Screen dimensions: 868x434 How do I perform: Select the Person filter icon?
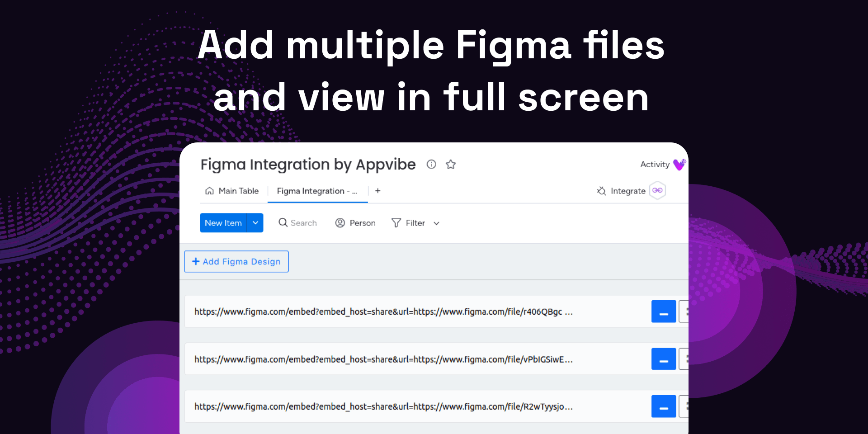pos(340,222)
